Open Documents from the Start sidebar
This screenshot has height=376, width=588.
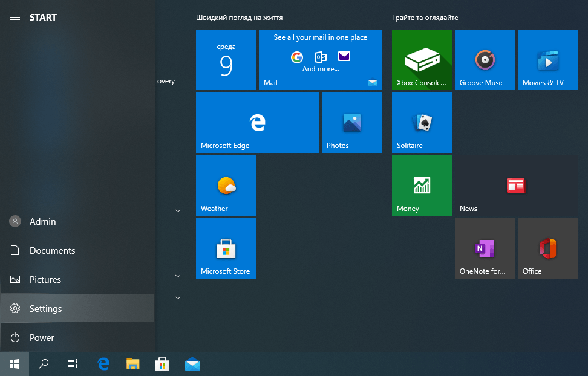[x=77, y=250]
